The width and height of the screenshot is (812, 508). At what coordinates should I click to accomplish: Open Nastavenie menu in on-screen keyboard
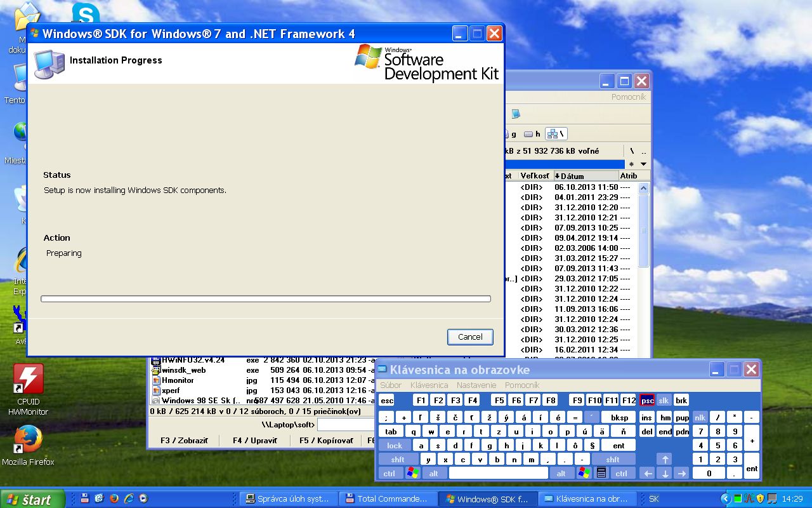[476, 385]
